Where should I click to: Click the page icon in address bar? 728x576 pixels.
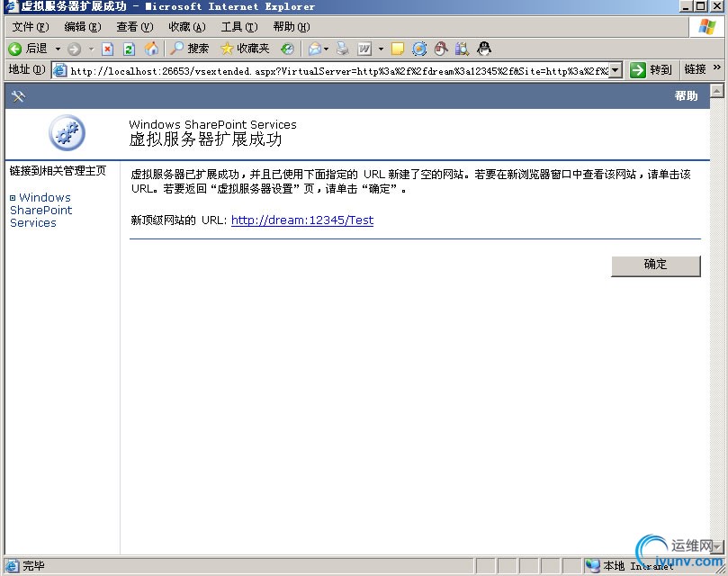pyautogui.click(x=60, y=70)
